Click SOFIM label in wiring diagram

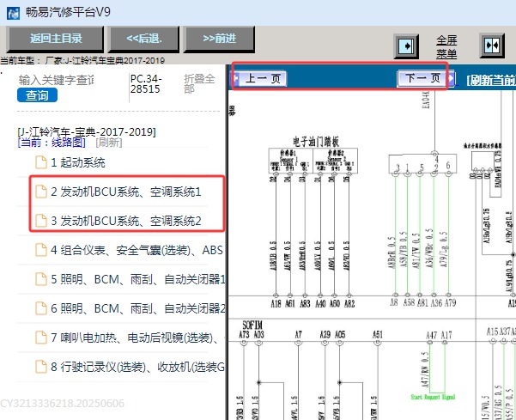point(252,326)
